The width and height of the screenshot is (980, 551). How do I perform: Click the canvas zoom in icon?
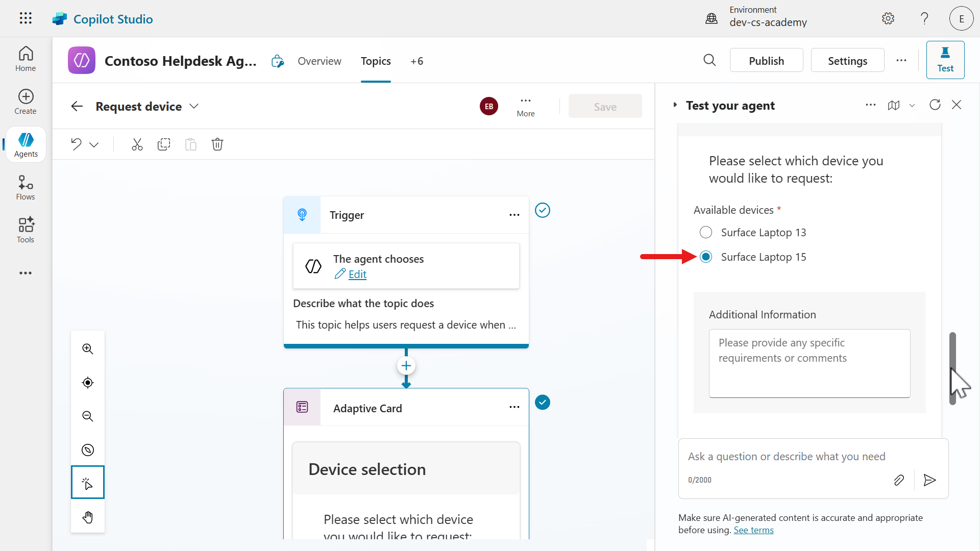(88, 349)
